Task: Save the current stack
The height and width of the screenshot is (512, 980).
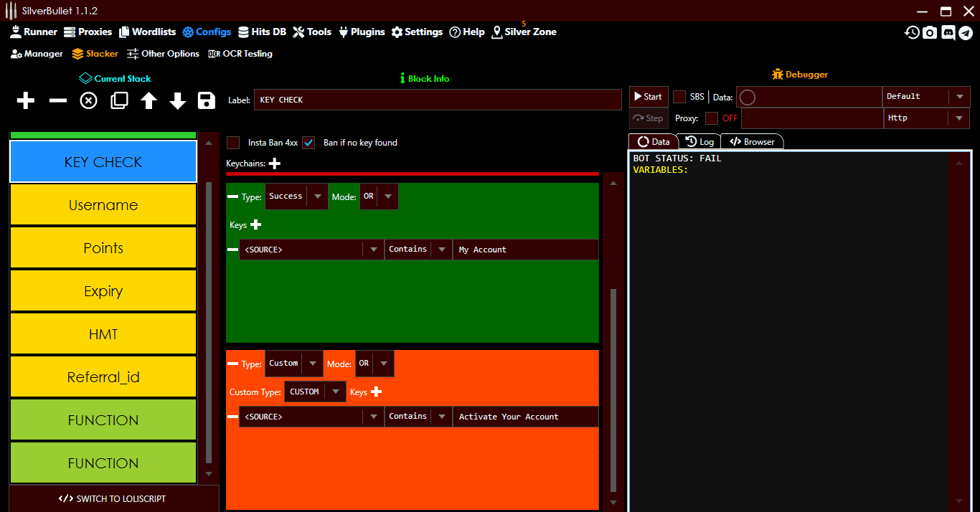Action: click(206, 100)
